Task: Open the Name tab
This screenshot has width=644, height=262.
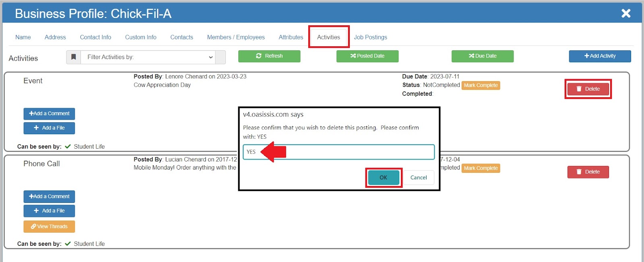Action: 23,37
